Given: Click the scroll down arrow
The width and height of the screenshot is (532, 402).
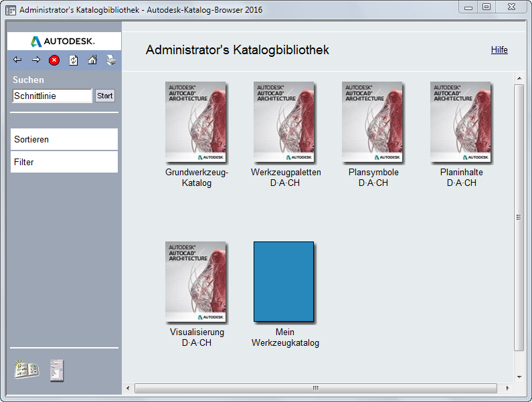Looking at the screenshot, I should (519, 377).
